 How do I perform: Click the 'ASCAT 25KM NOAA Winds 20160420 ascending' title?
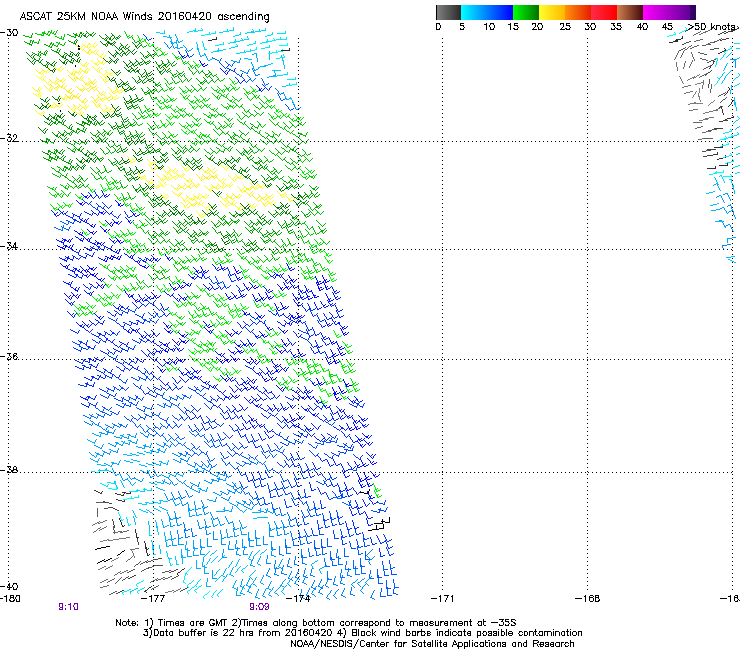tap(144, 16)
